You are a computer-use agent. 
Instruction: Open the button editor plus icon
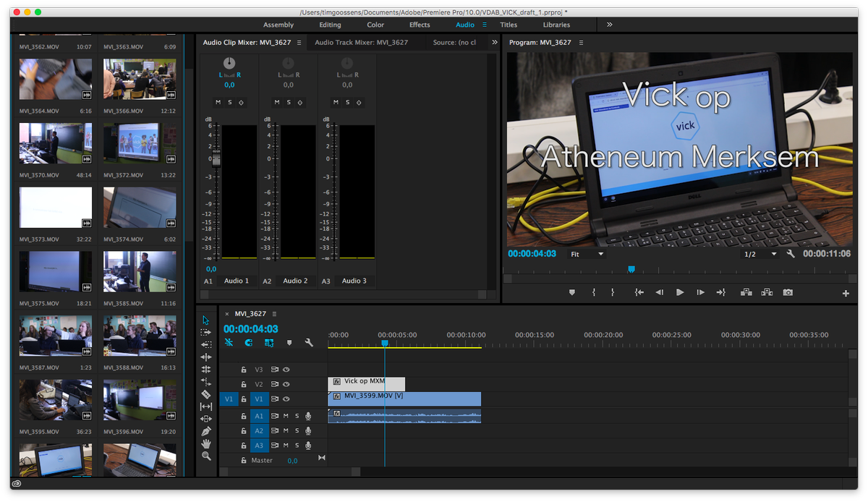click(846, 294)
